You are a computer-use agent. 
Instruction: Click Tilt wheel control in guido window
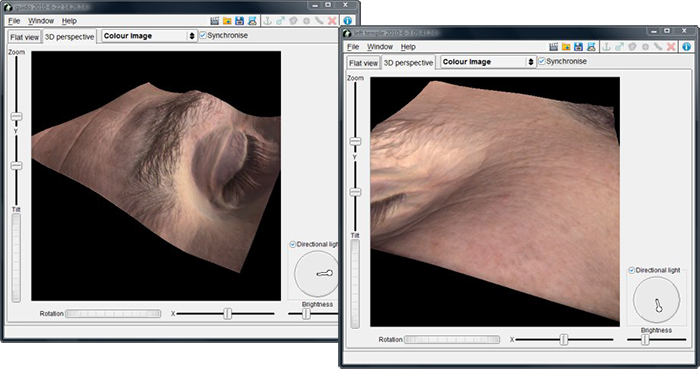(16, 258)
